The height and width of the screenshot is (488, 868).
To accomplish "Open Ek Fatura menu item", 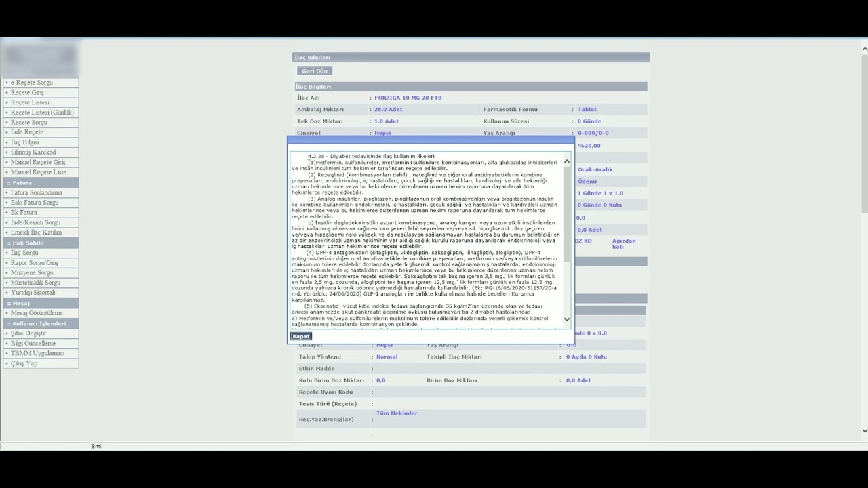I will [24, 213].
